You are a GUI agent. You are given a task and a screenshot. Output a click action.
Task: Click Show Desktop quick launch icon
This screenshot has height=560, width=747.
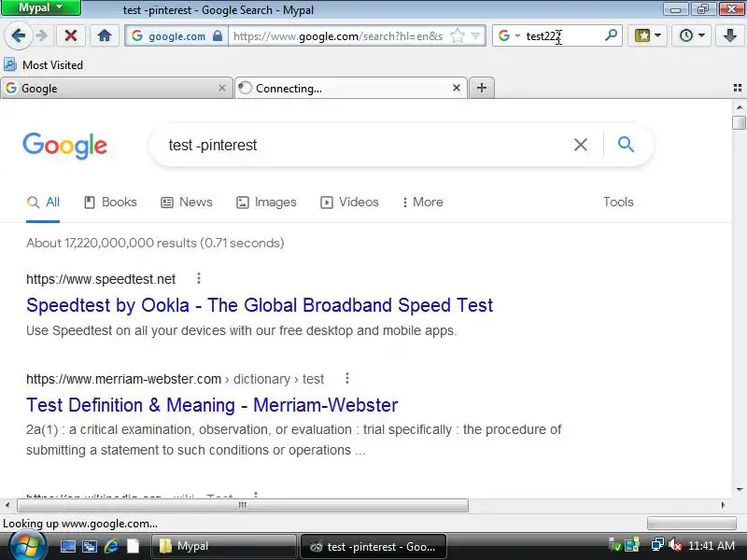coord(67,546)
